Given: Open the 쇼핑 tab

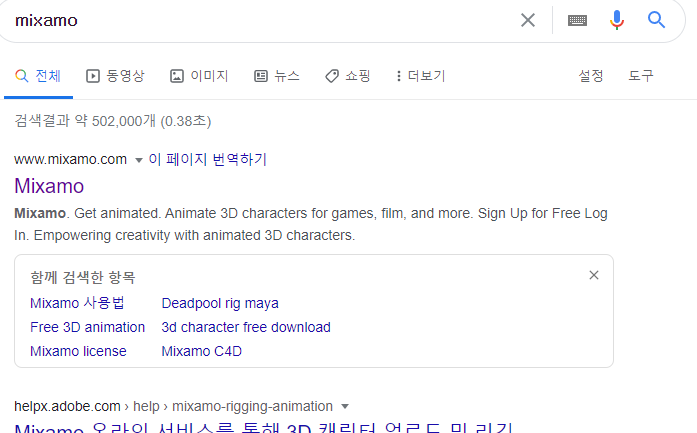Looking at the screenshot, I should click(x=348, y=76).
